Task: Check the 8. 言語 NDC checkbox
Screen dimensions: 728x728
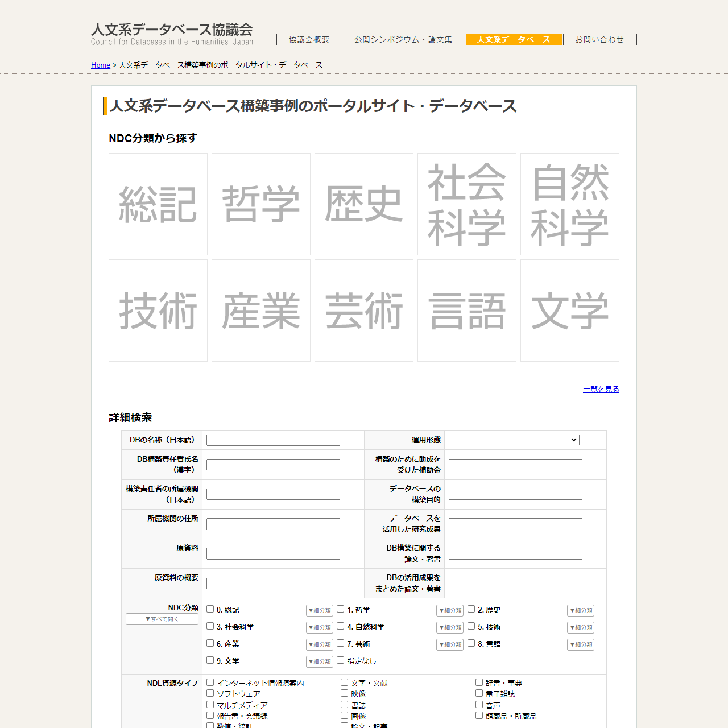Action: pos(471,643)
